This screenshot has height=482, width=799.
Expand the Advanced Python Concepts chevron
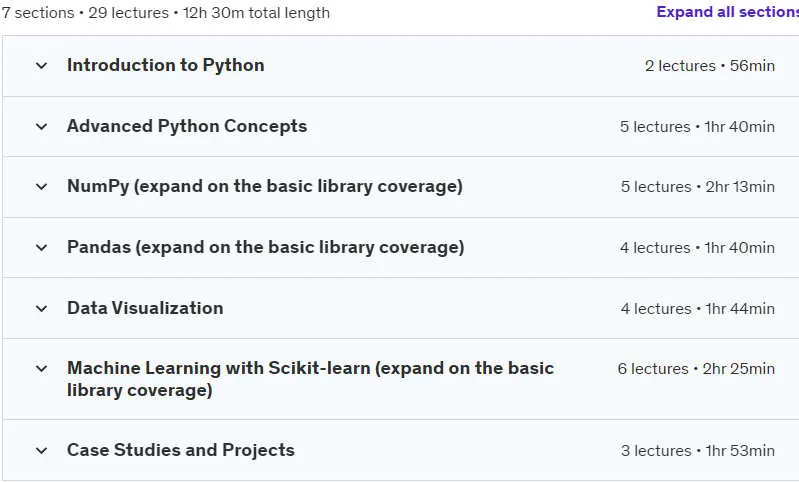(41, 126)
